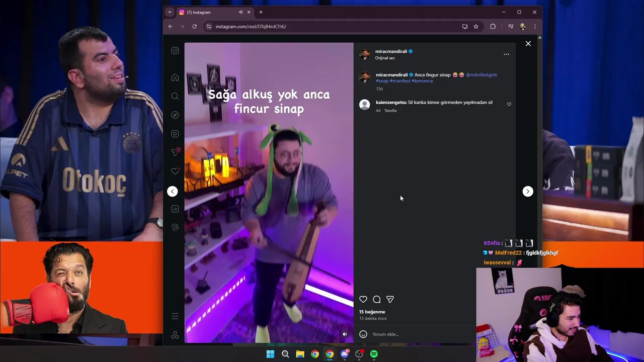
Task: Share the reel with the paper plane icon
Action: tap(390, 299)
